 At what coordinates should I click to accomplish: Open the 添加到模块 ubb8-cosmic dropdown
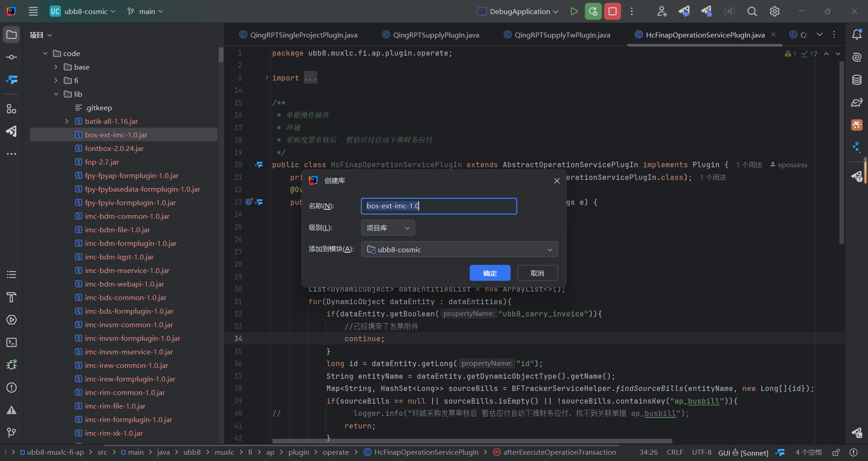pyautogui.click(x=459, y=249)
